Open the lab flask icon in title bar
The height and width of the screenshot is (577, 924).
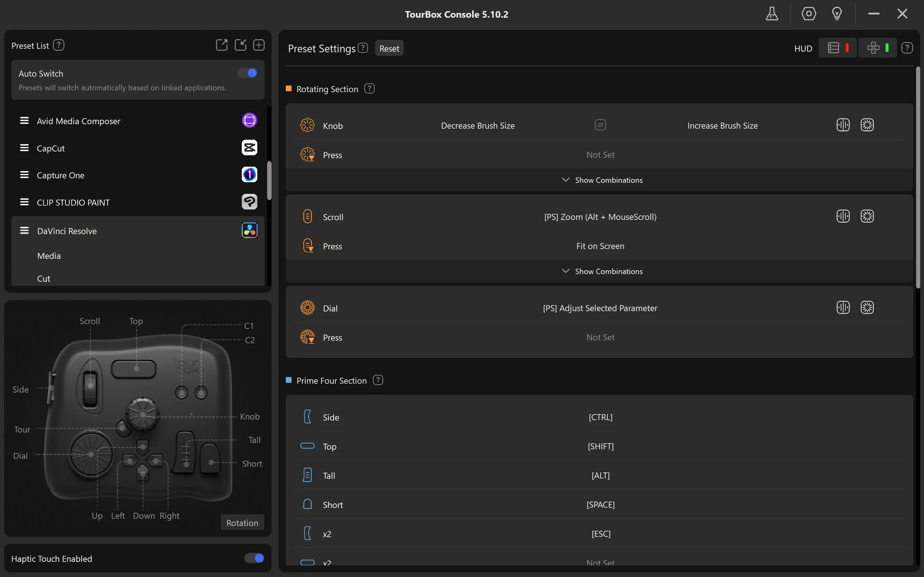point(771,14)
